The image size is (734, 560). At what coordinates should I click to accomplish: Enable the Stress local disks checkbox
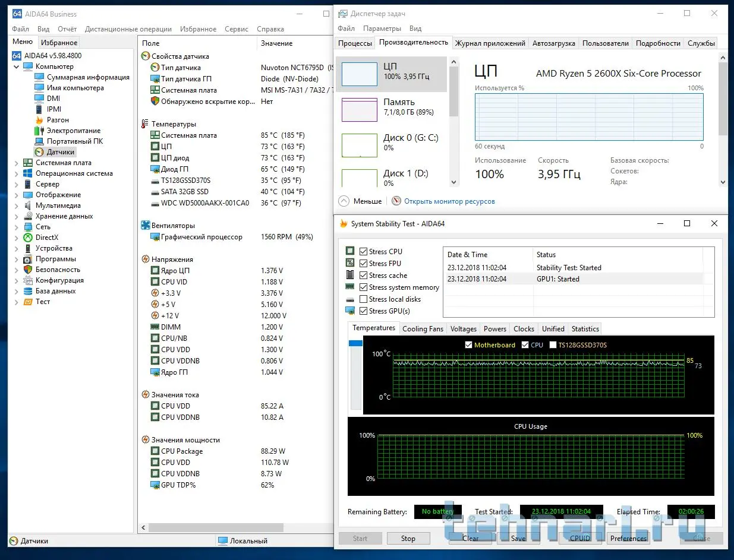(x=363, y=299)
